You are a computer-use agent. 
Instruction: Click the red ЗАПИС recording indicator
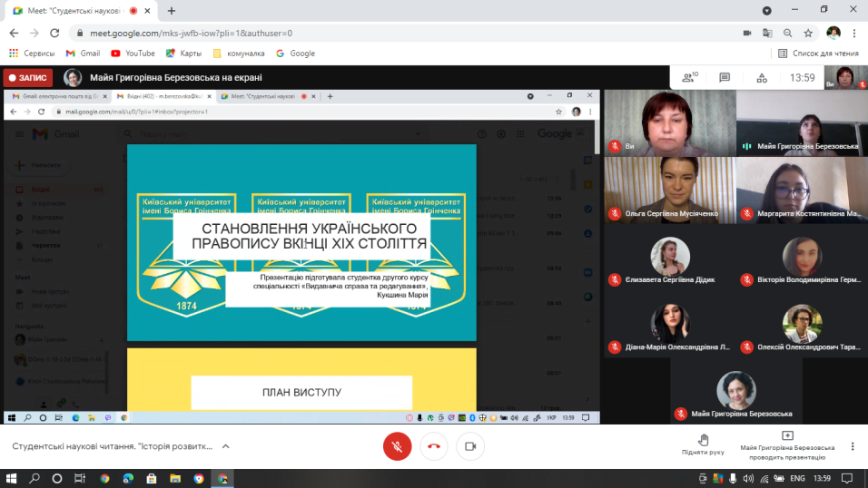(28, 78)
